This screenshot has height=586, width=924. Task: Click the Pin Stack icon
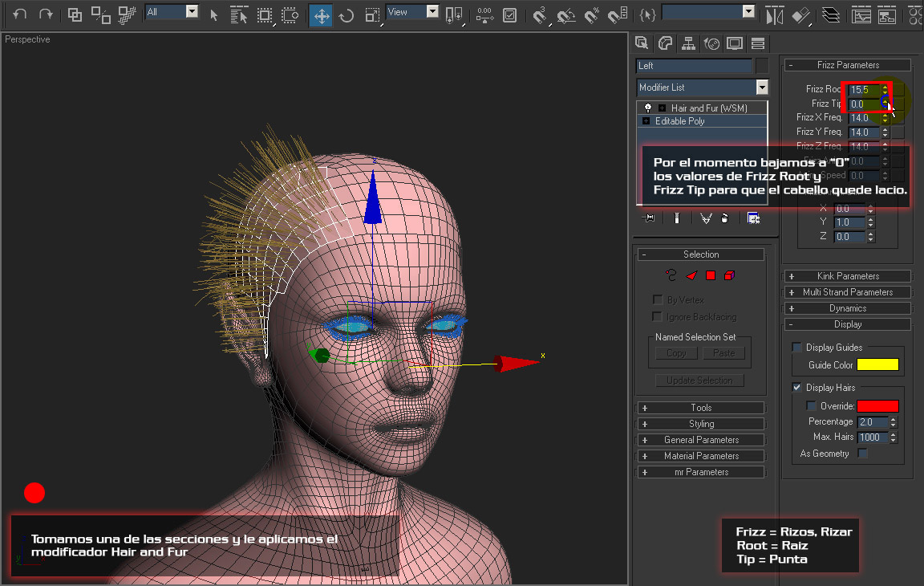point(649,218)
